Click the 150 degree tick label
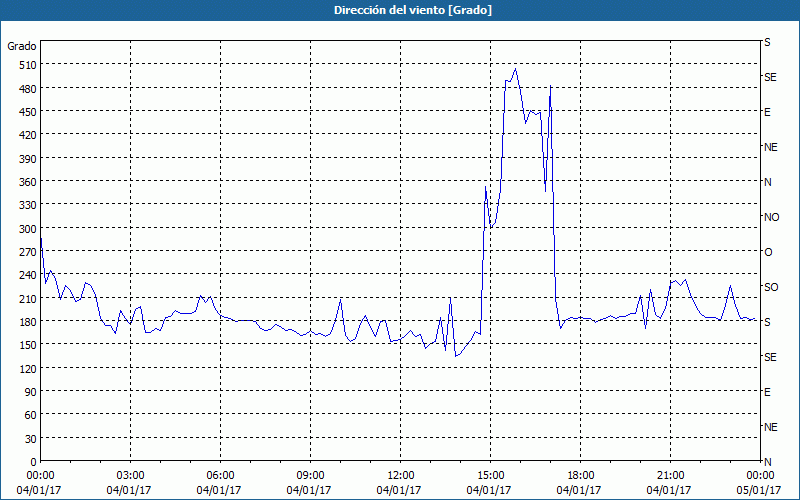 tap(28, 345)
